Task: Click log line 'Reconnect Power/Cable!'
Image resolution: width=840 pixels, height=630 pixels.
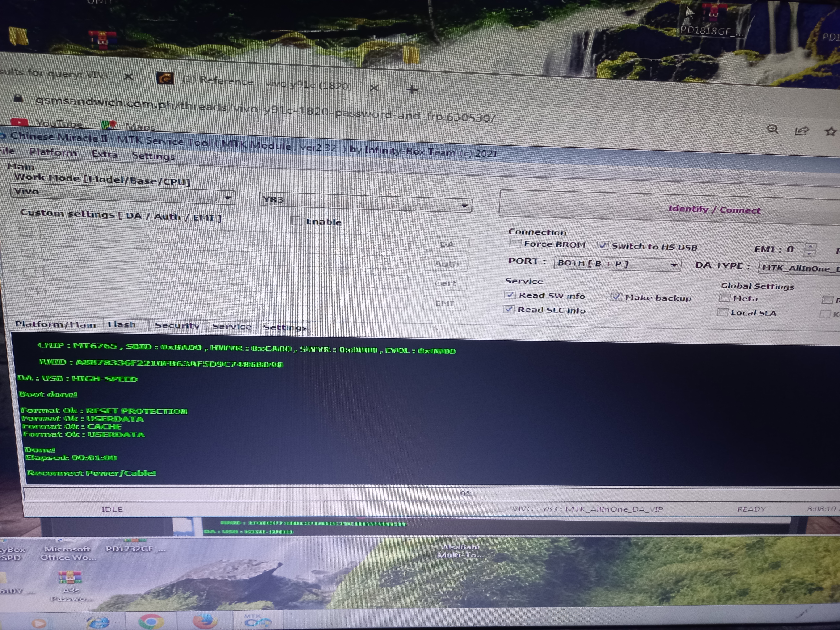Action: (92, 473)
